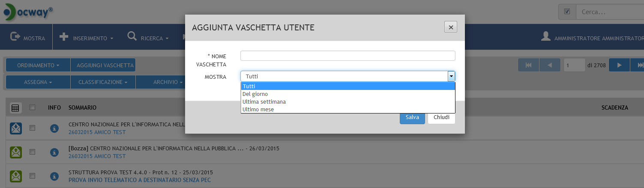Image resolution: width=644 pixels, height=188 pixels.
Task: Toggle the checkbox beside the Cerca field
Action: [x=567, y=12]
